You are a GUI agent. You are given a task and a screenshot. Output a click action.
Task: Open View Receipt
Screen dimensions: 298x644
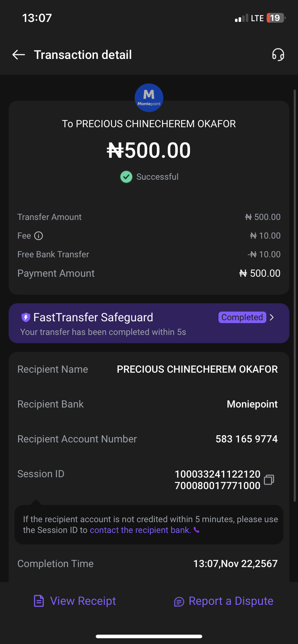click(83, 601)
